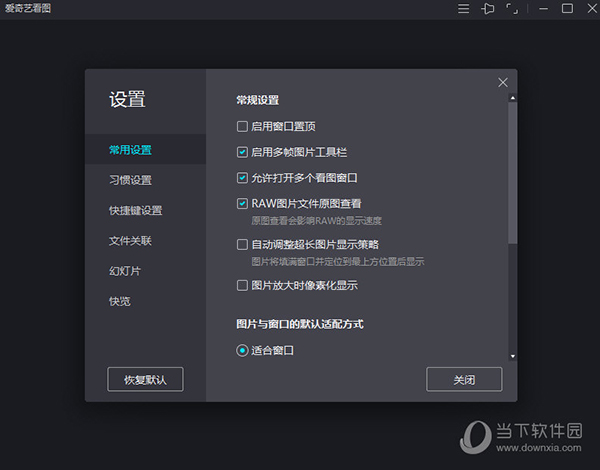Uncheck 启用多帧图片工具栏 option
The image size is (600, 470).
242,152
